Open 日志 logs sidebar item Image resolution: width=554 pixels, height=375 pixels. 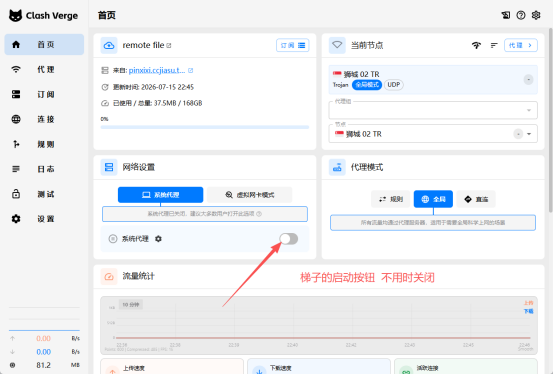pyautogui.click(x=44, y=169)
